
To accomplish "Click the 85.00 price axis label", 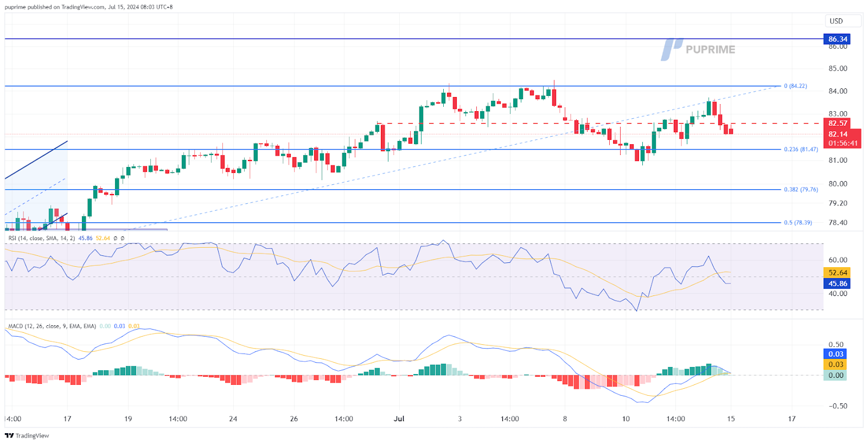I will tap(838, 68).
